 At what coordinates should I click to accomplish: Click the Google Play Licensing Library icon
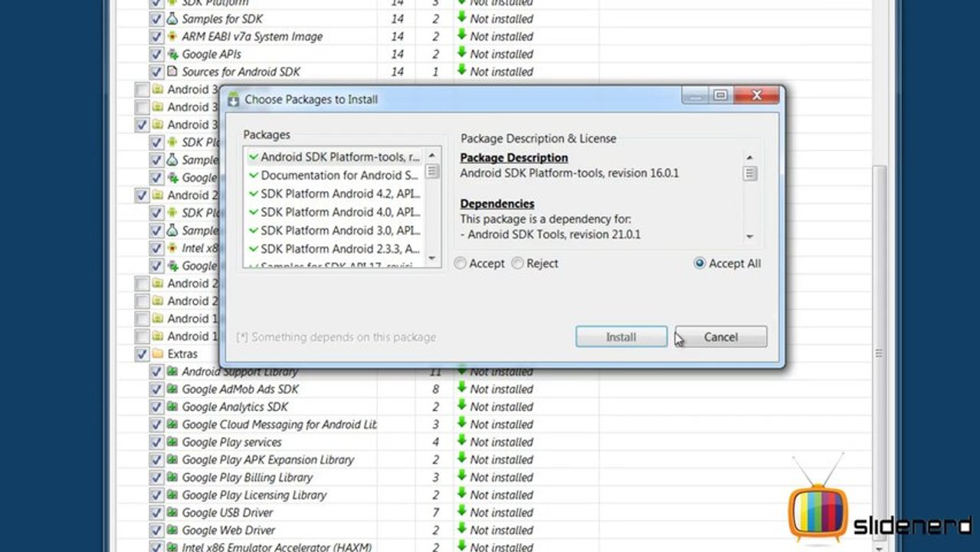point(172,495)
